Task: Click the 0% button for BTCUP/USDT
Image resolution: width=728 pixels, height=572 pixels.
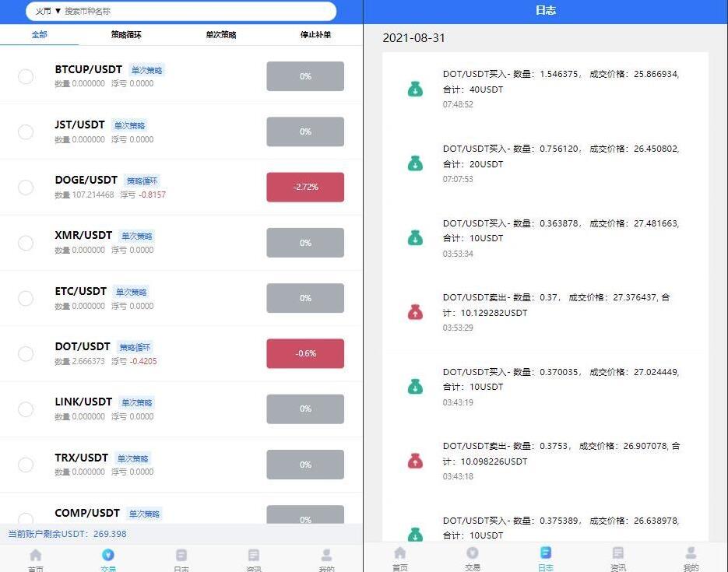Action: click(305, 76)
